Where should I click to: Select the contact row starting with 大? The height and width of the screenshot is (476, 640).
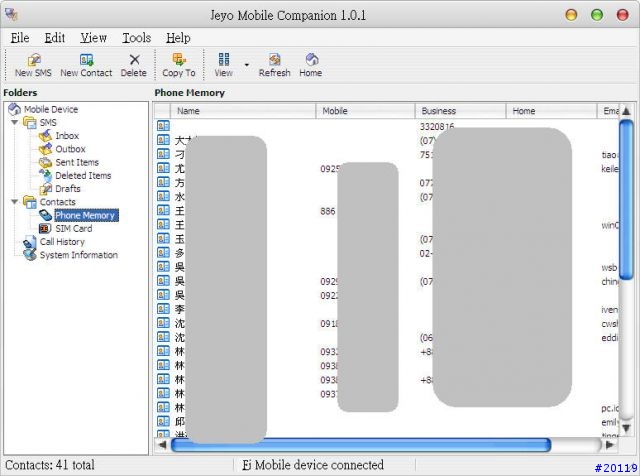tap(387, 140)
